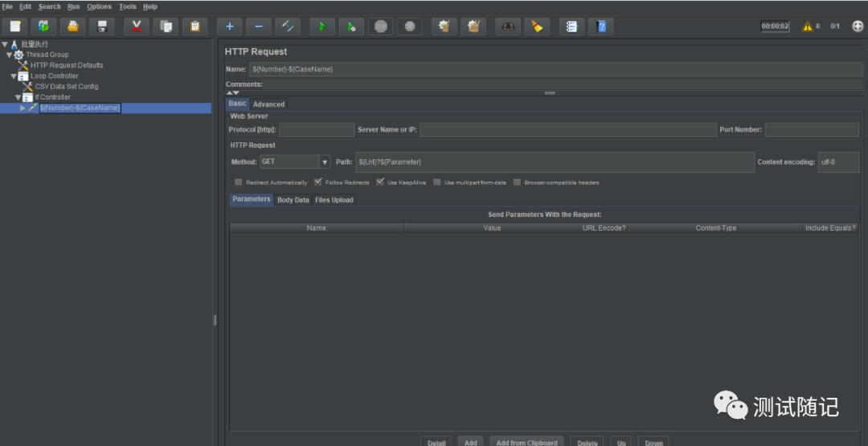This screenshot has width=868, height=446.
Task: Switch to the Body Data tab
Action: 293,200
